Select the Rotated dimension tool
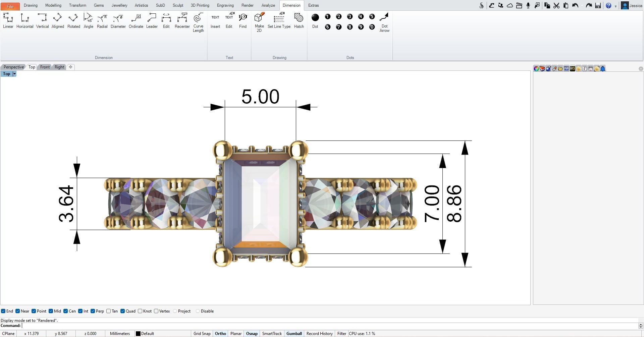This screenshot has width=644, height=337. click(x=73, y=21)
